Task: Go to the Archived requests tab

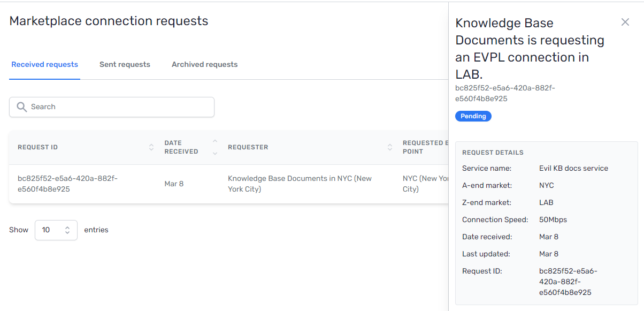Action: pos(204,65)
